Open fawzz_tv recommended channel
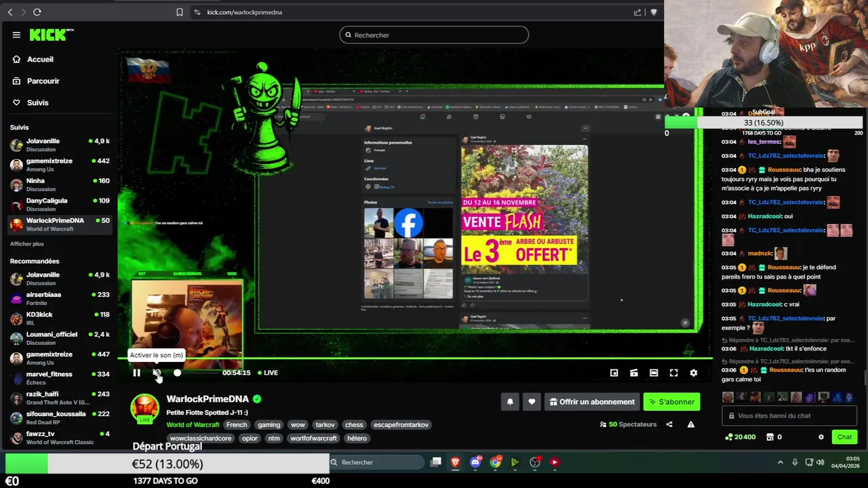The height and width of the screenshot is (488, 868). coord(60,437)
